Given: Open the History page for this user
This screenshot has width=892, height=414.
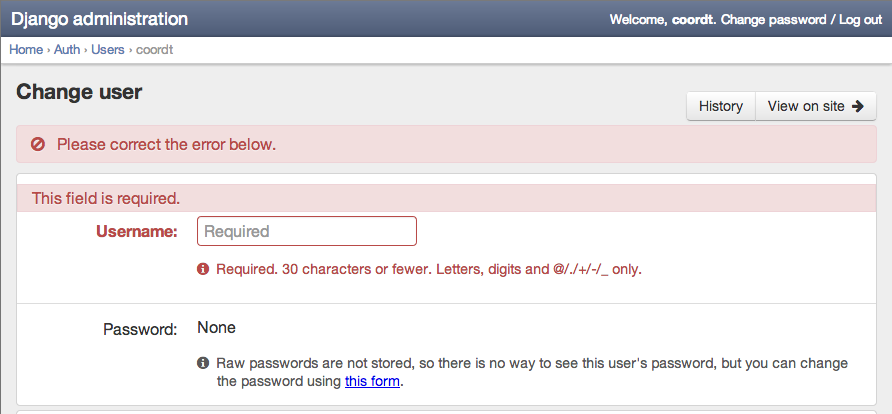Looking at the screenshot, I should tap(721, 106).
